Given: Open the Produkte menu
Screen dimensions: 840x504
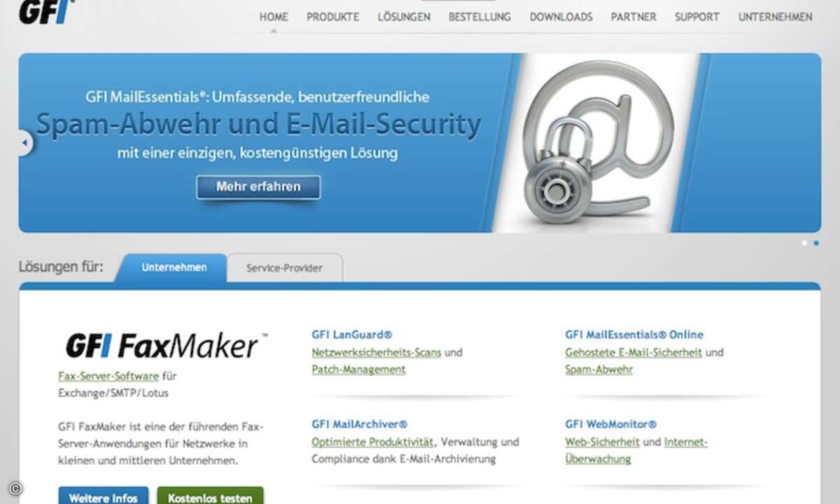Looking at the screenshot, I should point(333,17).
